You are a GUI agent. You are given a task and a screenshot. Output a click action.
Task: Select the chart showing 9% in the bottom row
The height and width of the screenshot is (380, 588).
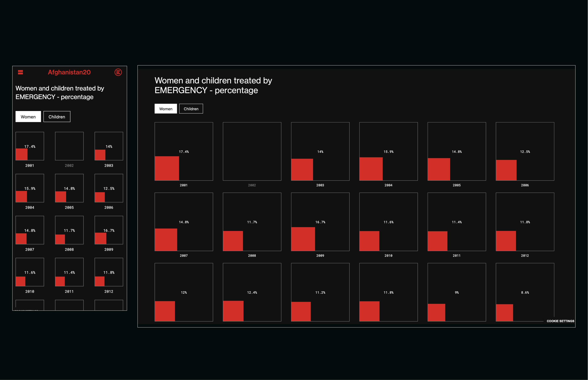click(x=457, y=292)
